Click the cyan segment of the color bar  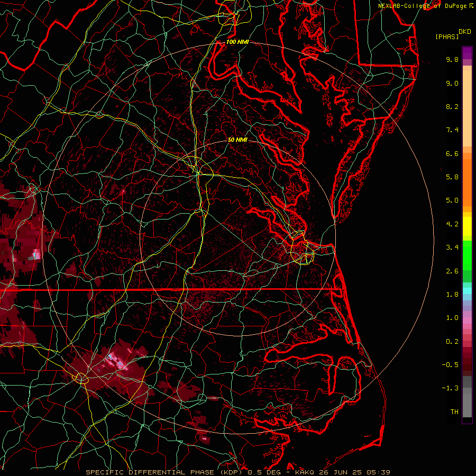467,291
